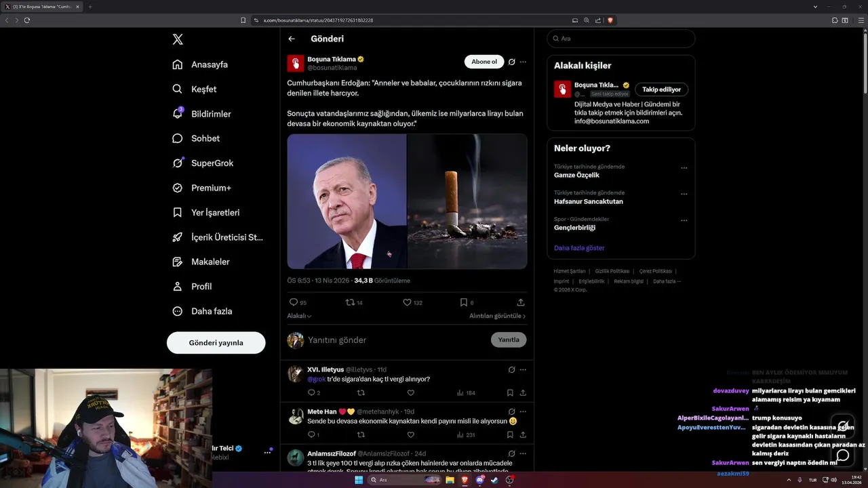Open the three-dot menu on Mete Han reply
Image resolution: width=868 pixels, height=488 pixels.
point(523,411)
